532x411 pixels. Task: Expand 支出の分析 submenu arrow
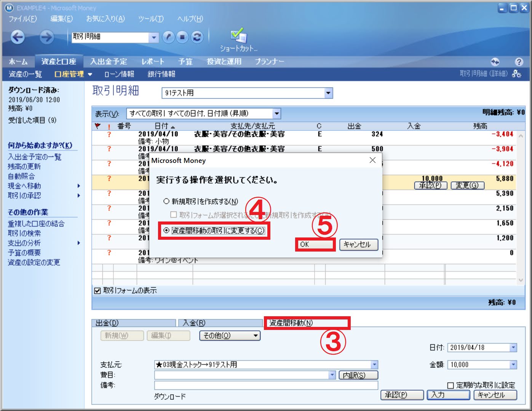point(79,243)
